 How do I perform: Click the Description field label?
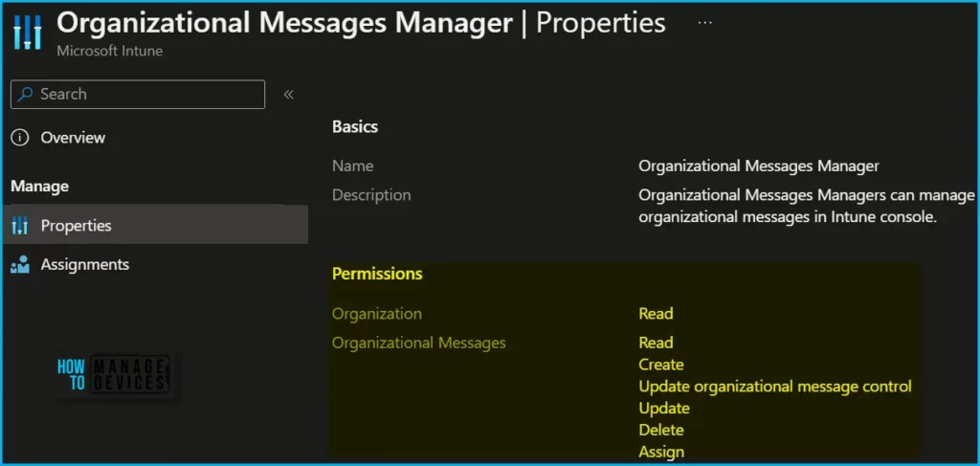371,195
